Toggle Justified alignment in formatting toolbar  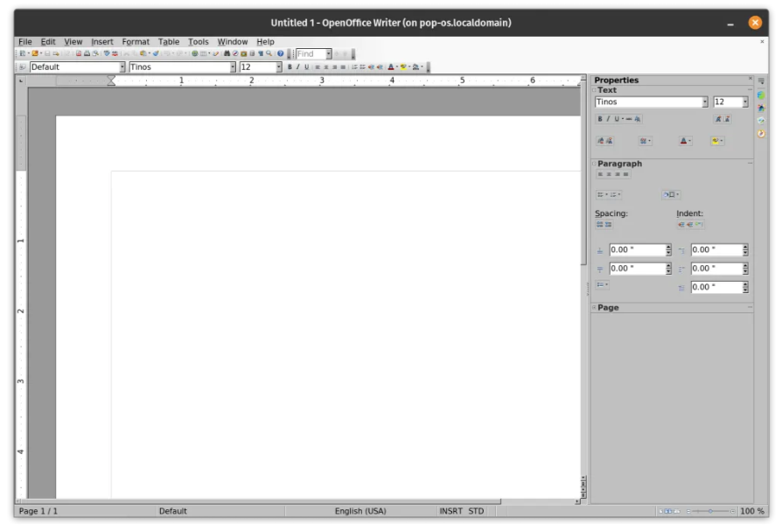(343, 66)
